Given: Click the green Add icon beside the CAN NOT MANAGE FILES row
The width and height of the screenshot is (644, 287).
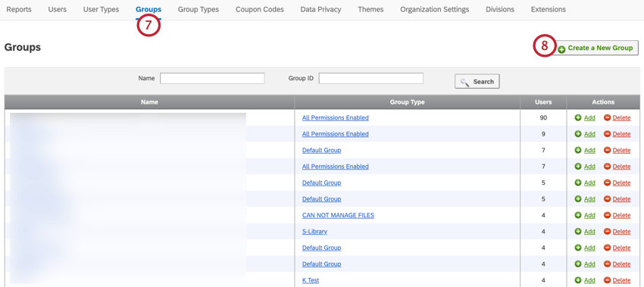Looking at the screenshot, I should pyautogui.click(x=578, y=215).
